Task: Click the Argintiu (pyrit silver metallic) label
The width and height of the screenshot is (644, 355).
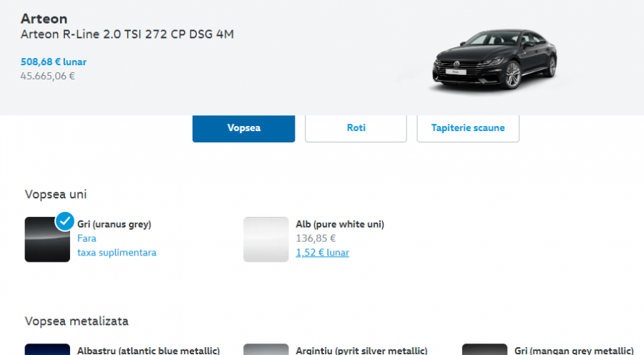Action: click(361, 350)
